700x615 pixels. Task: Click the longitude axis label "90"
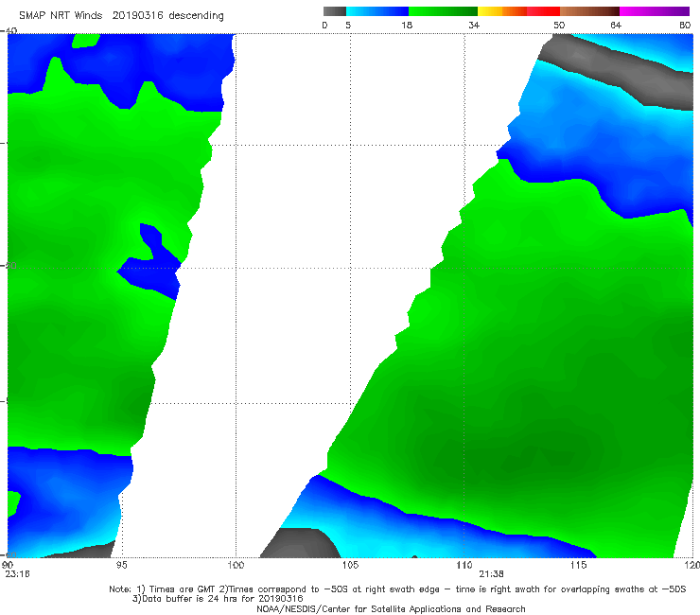point(8,565)
